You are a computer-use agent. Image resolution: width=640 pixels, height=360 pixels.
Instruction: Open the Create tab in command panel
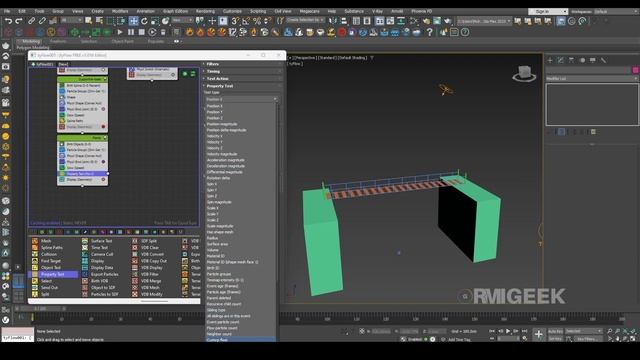point(550,60)
